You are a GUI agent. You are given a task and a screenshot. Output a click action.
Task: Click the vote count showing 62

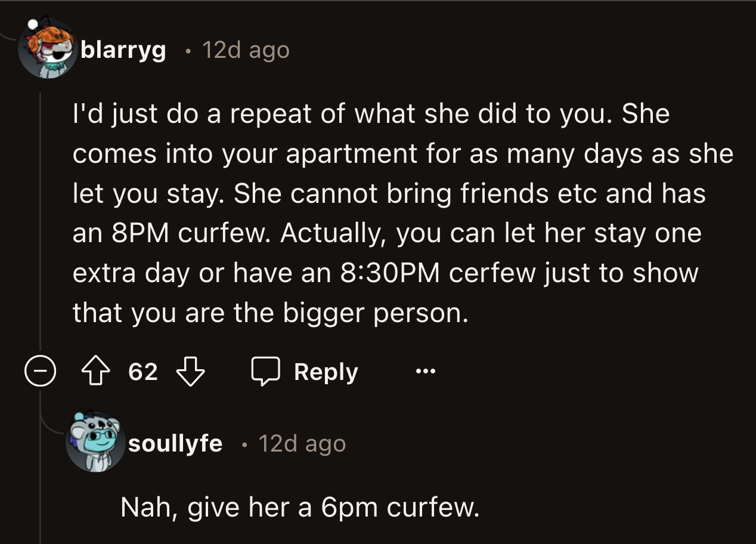(142, 371)
